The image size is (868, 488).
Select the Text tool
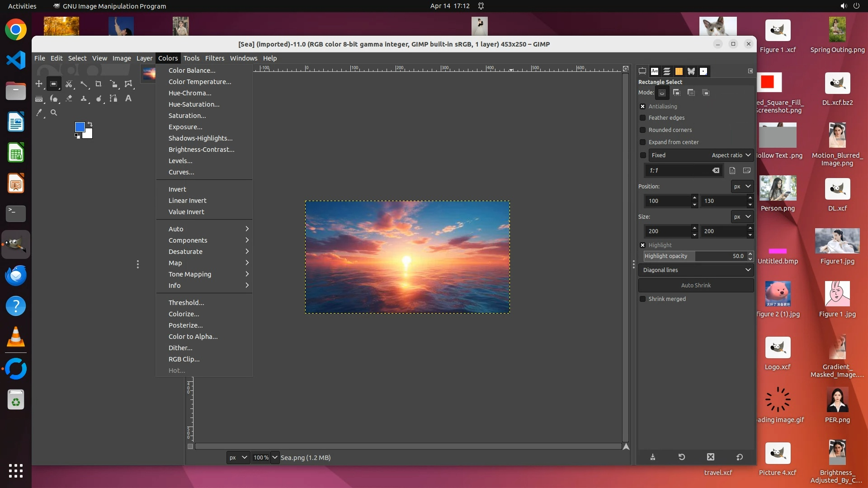point(128,99)
